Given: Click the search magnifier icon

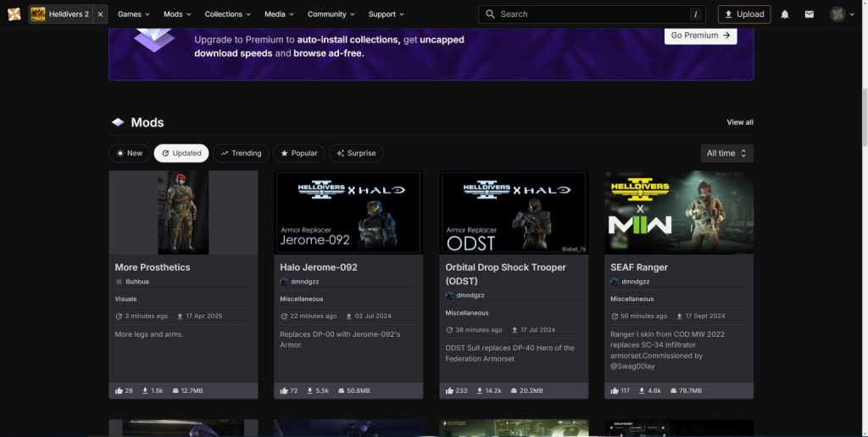Looking at the screenshot, I should (490, 14).
